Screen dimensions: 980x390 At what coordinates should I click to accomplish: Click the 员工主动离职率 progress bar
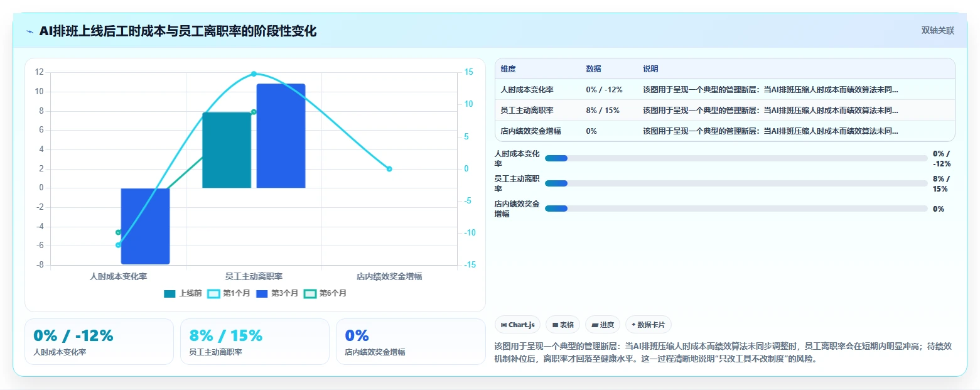click(736, 183)
